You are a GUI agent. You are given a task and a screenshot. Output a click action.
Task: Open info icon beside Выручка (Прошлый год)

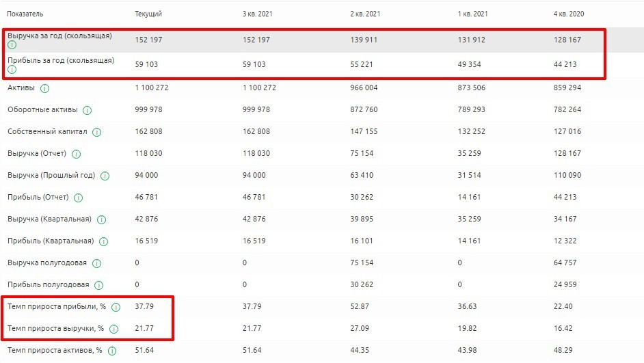[x=105, y=176]
